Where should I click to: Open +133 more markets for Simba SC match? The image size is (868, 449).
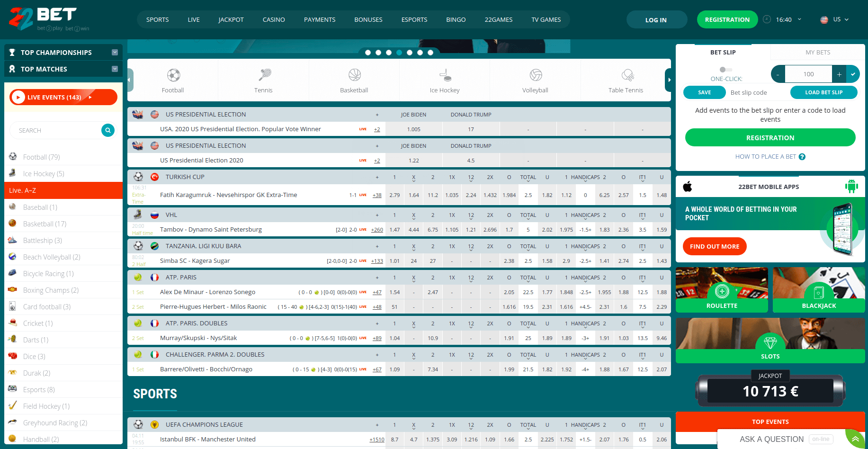tap(377, 261)
